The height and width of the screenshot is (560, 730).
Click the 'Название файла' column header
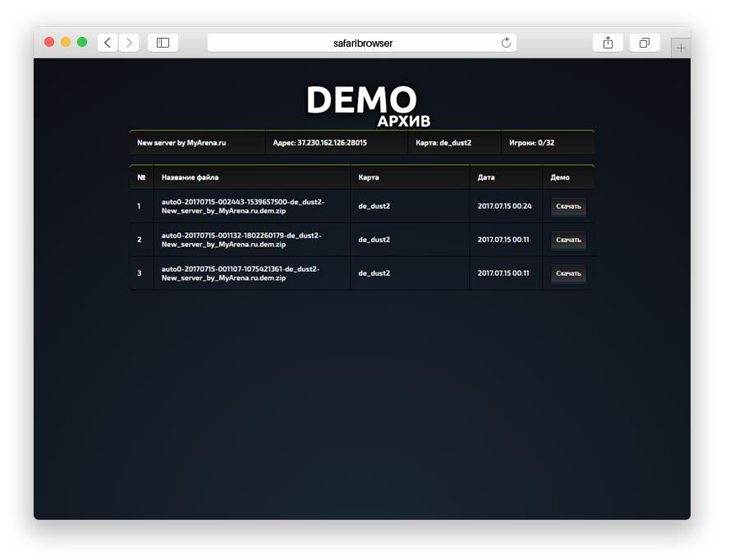tap(252, 177)
